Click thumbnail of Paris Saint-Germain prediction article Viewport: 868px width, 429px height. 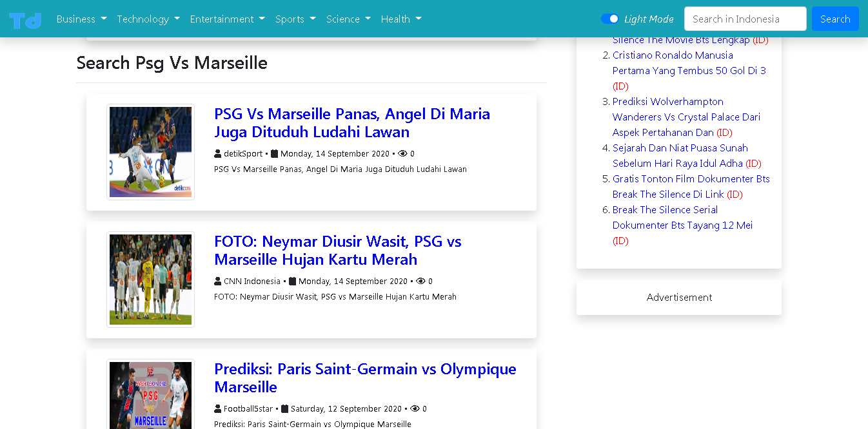click(x=150, y=394)
